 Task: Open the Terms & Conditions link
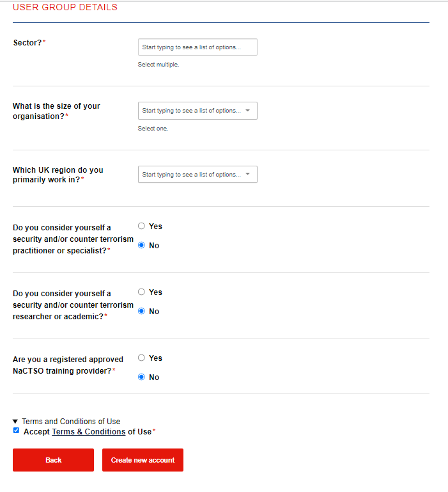point(88,432)
